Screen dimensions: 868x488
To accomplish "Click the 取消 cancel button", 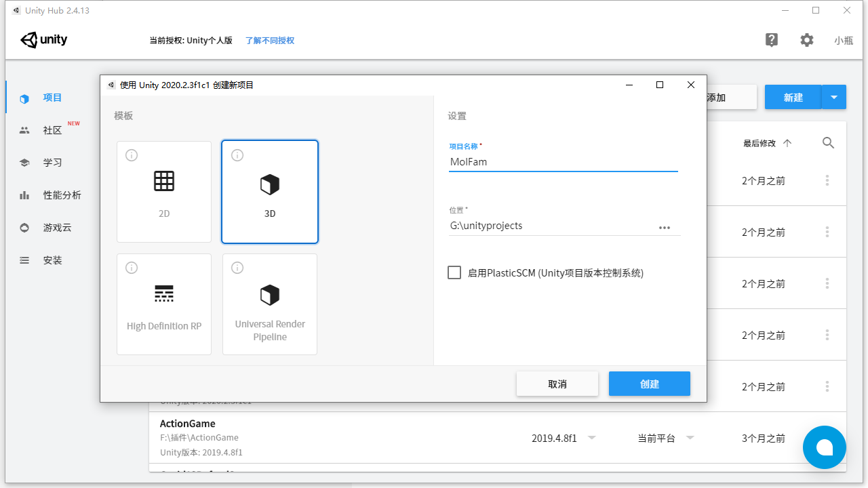I will 557,384.
